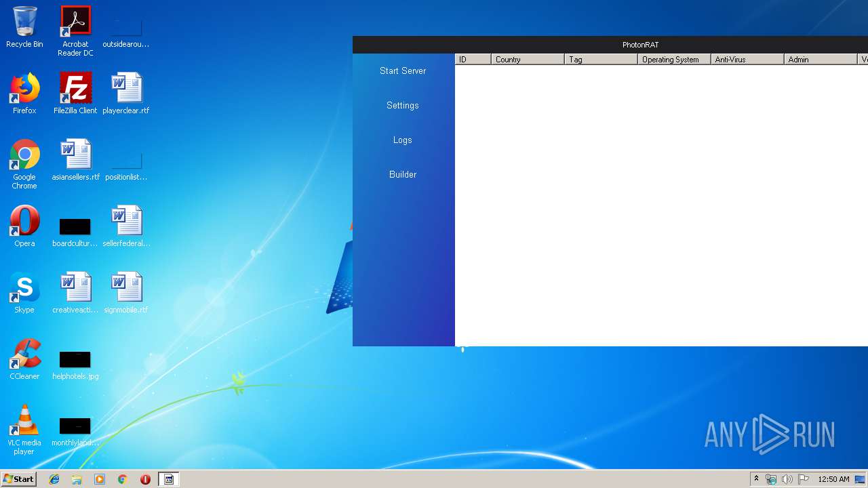The image size is (868, 488).
Task: Select the Skype desktop shortcut
Action: tap(24, 293)
